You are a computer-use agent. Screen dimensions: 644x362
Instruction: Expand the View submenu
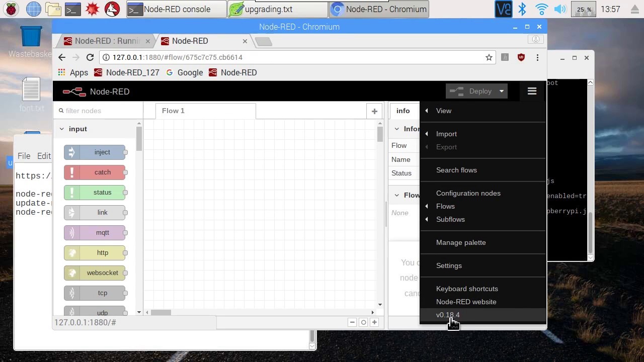pyautogui.click(x=483, y=111)
